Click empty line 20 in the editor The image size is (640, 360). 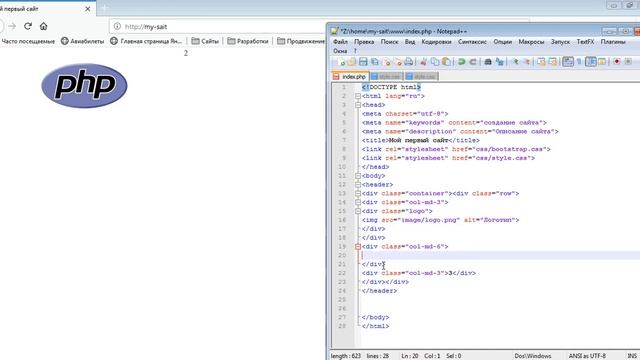pyautogui.click(x=500, y=256)
